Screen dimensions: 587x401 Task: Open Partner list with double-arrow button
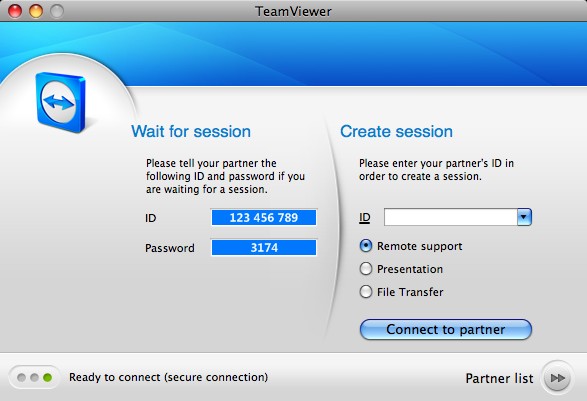pos(557,378)
